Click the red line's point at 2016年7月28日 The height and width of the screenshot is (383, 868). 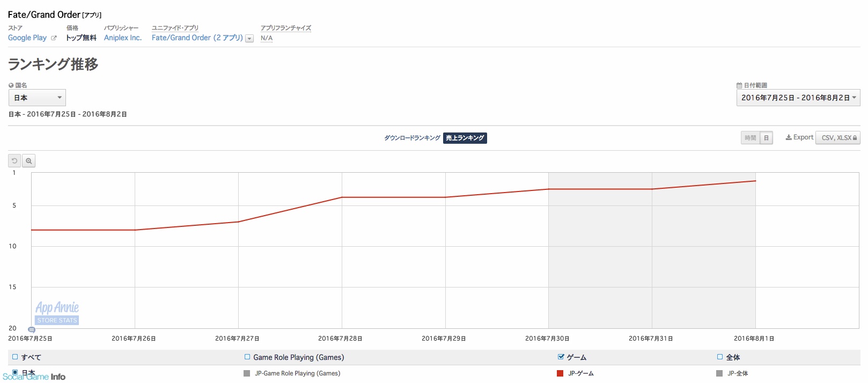[342, 197]
